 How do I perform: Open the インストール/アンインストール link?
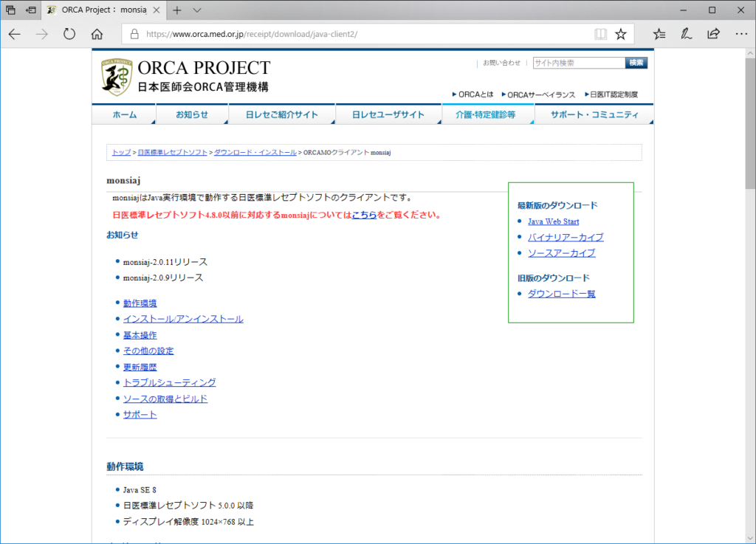click(183, 319)
